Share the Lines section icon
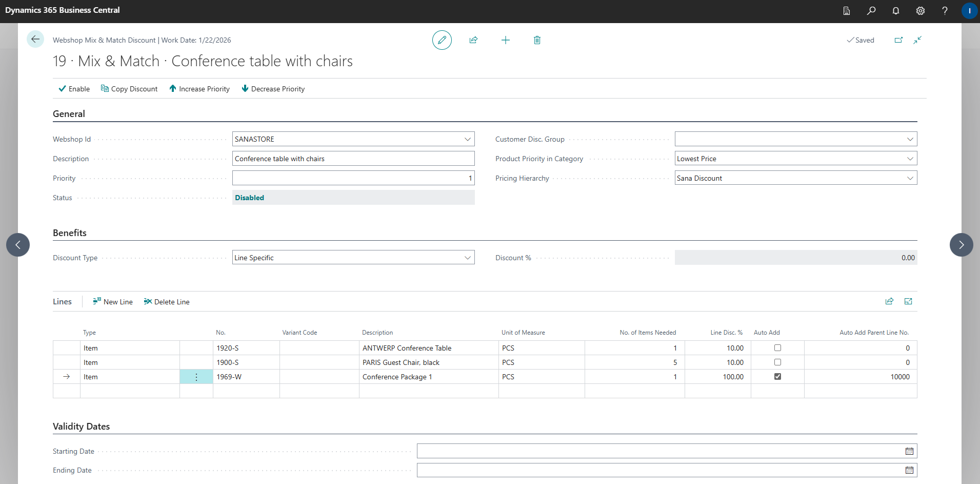Viewport: 980px width, 484px height. click(x=889, y=301)
